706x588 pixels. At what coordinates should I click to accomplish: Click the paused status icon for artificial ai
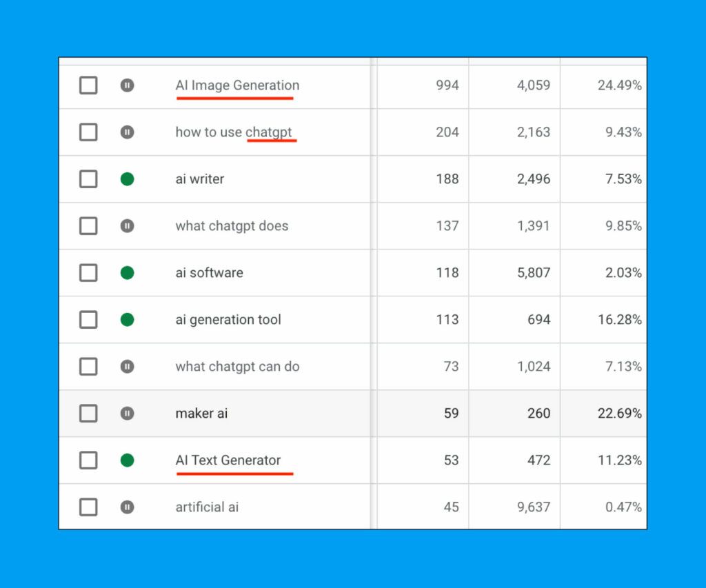[128, 507]
